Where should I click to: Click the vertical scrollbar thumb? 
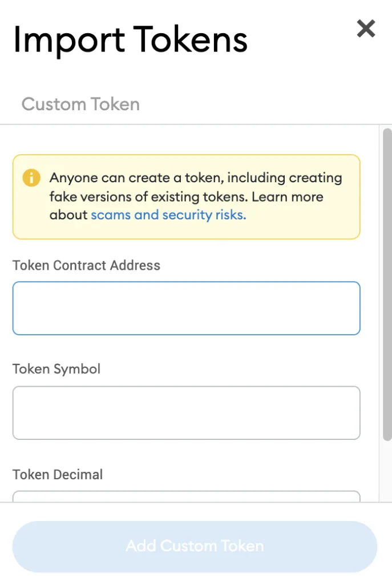click(387, 285)
